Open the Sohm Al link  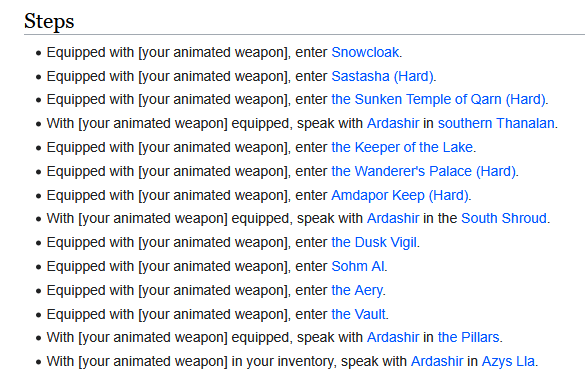358,267
